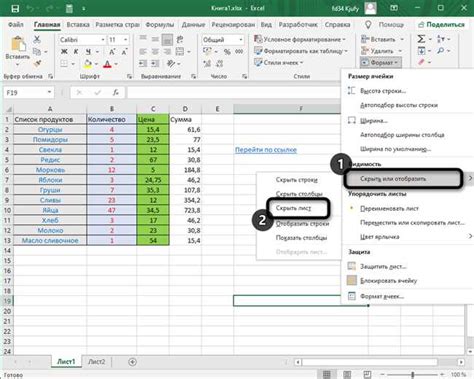The width and height of the screenshot is (474, 379).
Task: Increase font size with the large A icon
Action: pyautogui.click(x=112, y=52)
